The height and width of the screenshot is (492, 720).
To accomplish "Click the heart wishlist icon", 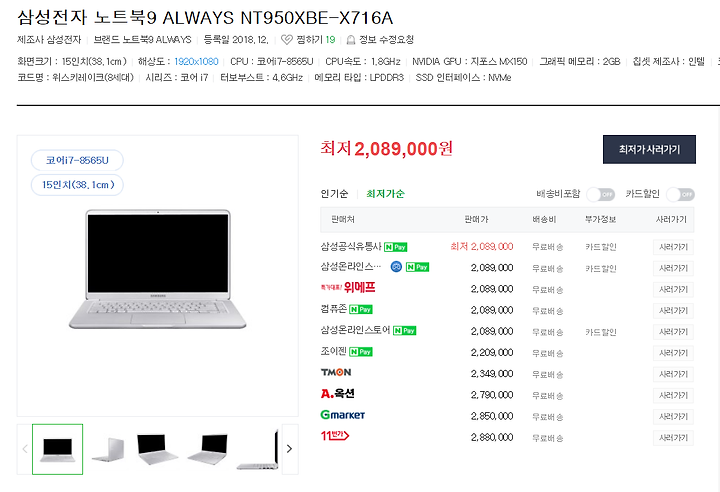I will point(287,40).
